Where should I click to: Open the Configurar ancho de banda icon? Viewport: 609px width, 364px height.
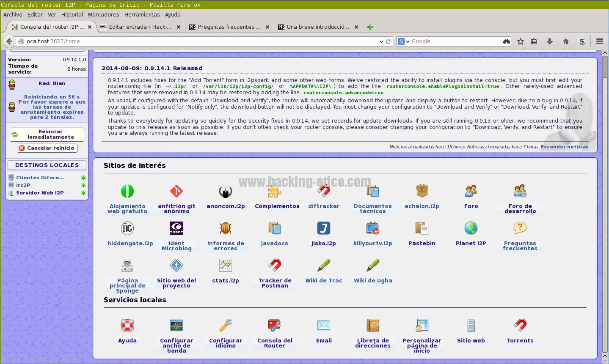176,326
